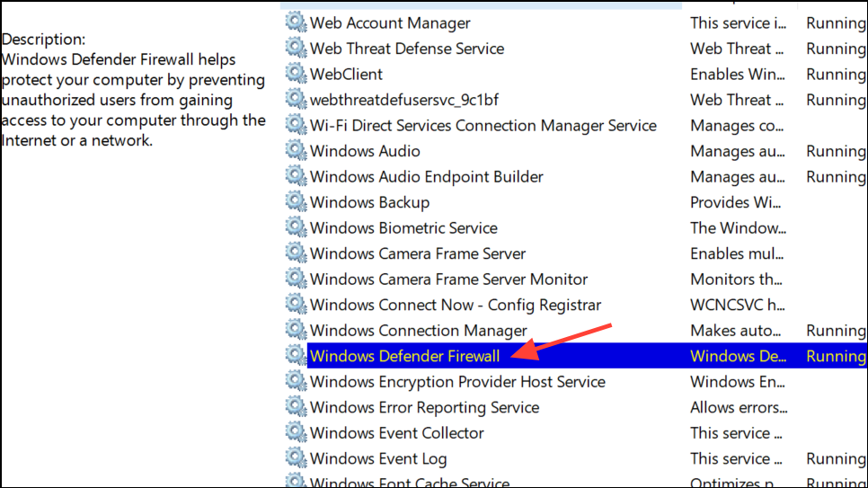Click the 'Monitors th...' description cell

(736, 279)
